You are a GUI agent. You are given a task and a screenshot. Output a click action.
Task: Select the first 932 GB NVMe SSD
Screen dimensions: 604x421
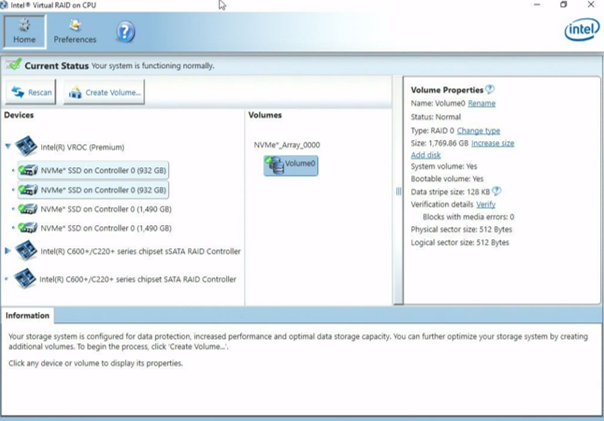(93, 170)
